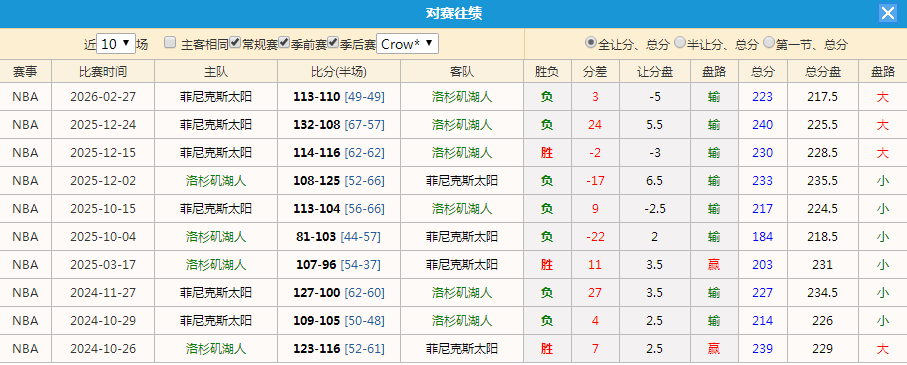Click the total line 235.5
Viewport: 907px width, 365px height.
823,181
